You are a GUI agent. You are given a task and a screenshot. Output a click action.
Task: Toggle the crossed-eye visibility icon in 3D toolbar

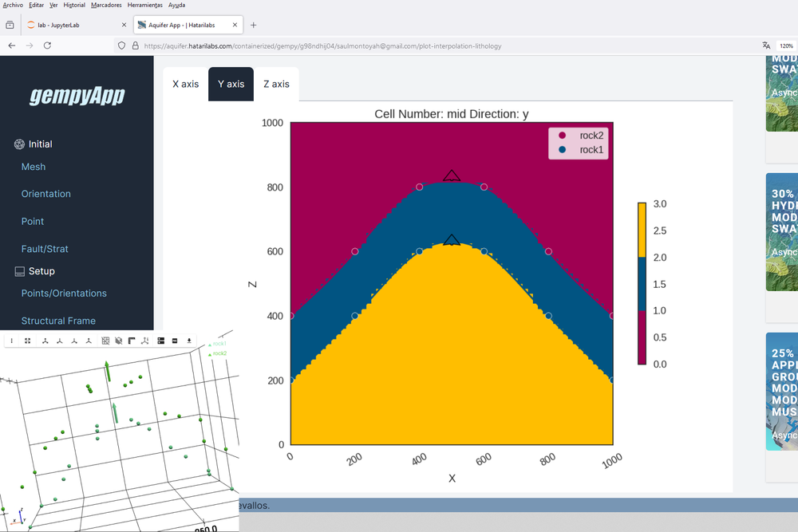point(117,341)
